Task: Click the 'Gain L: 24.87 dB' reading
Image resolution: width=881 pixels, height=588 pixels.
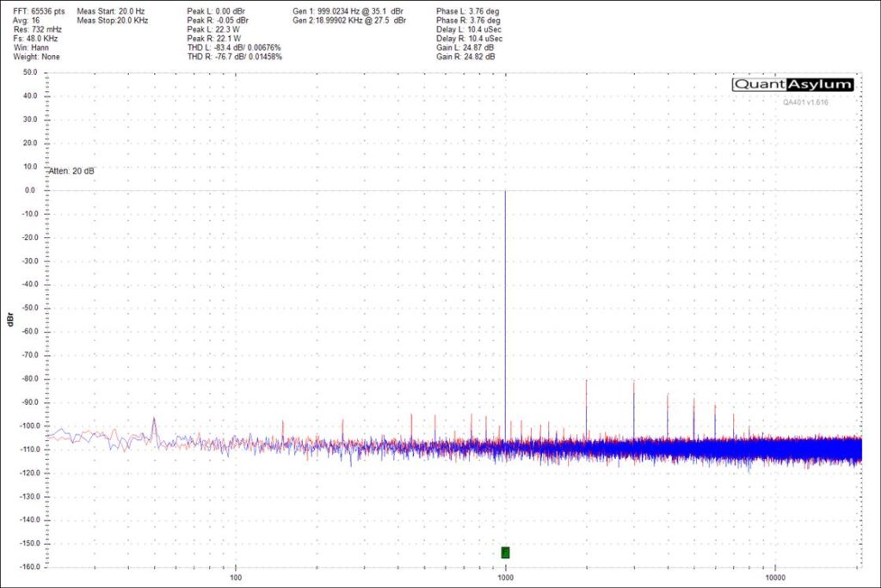Action: click(x=465, y=48)
